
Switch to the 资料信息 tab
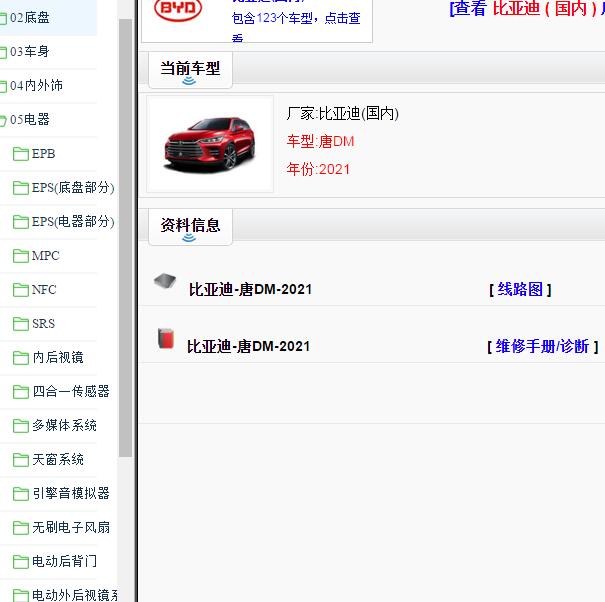pyautogui.click(x=190, y=226)
